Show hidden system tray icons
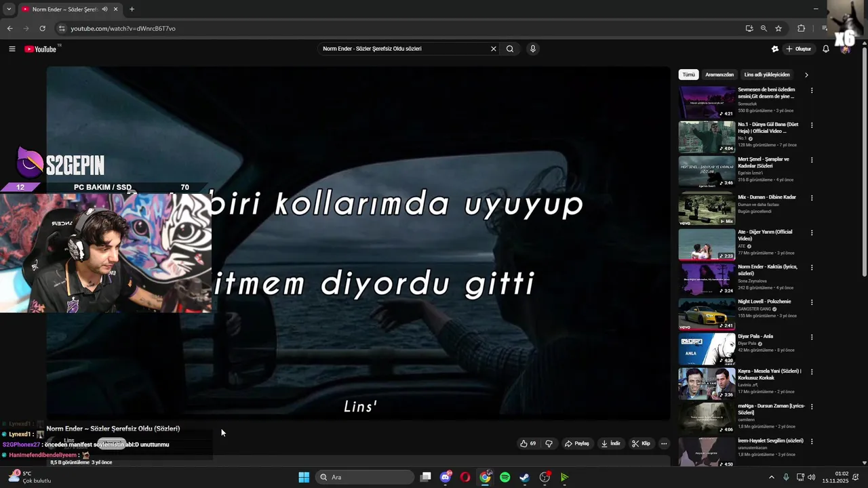 tap(771, 477)
